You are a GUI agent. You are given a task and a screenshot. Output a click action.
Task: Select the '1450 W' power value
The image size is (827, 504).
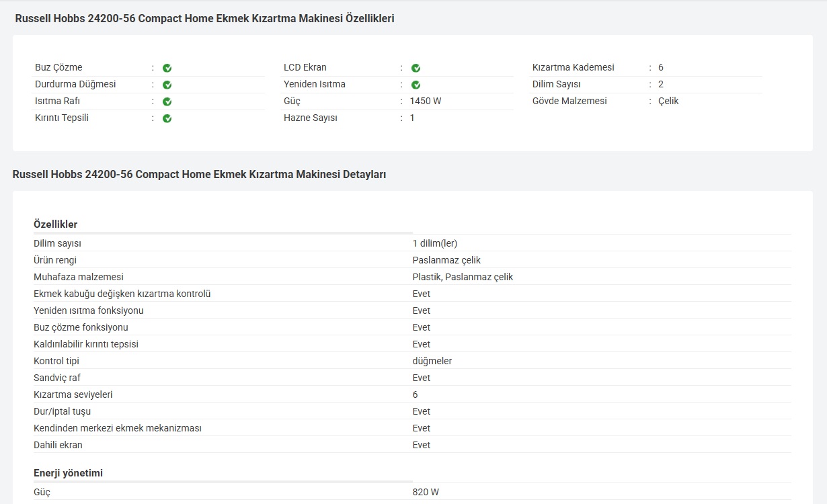pyautogui.click(x=426, y=101)
